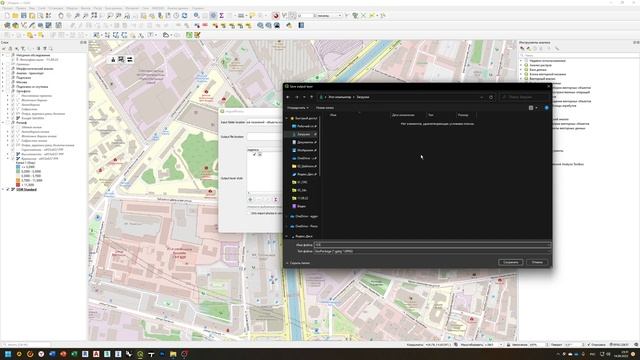
Task: Select the Pan Map hand tool
Action: click(60, 16)
